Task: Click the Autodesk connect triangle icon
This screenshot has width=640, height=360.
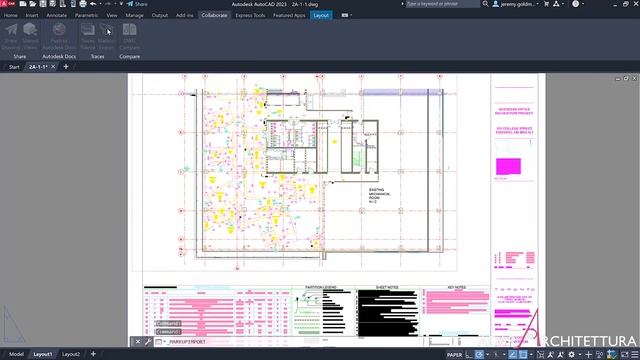Action: (556, 4)
